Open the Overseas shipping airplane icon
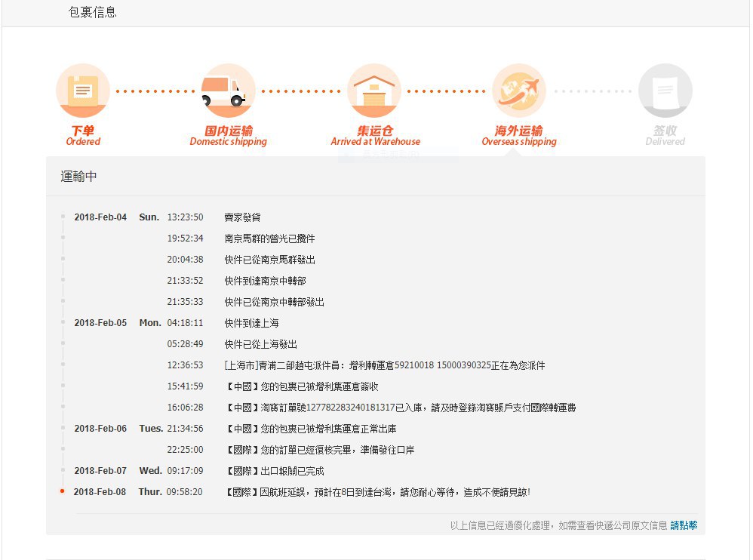Viewport: 753px width, 560px height. click(519, 91)
